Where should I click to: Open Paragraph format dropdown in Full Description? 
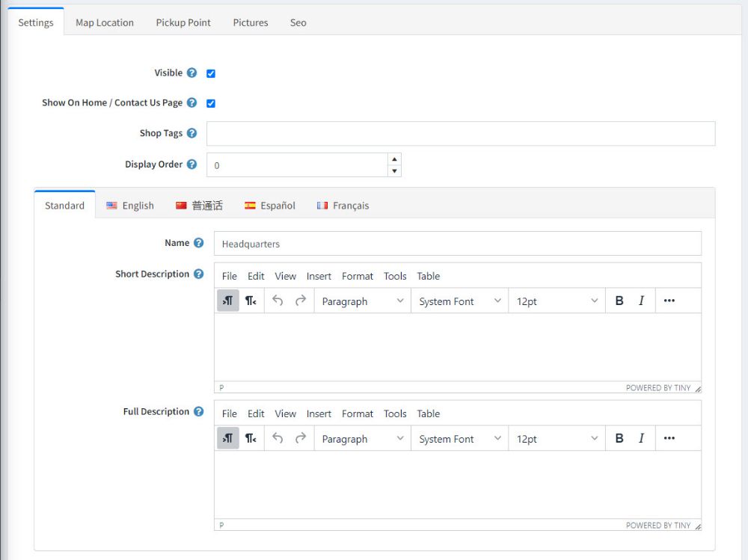(363, 438)
